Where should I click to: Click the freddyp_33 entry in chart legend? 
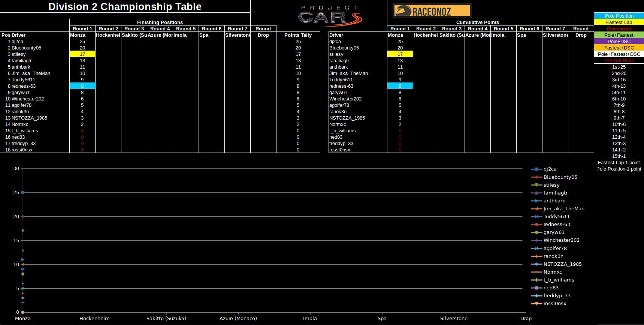pyautogui.click(x=551, y=295)
